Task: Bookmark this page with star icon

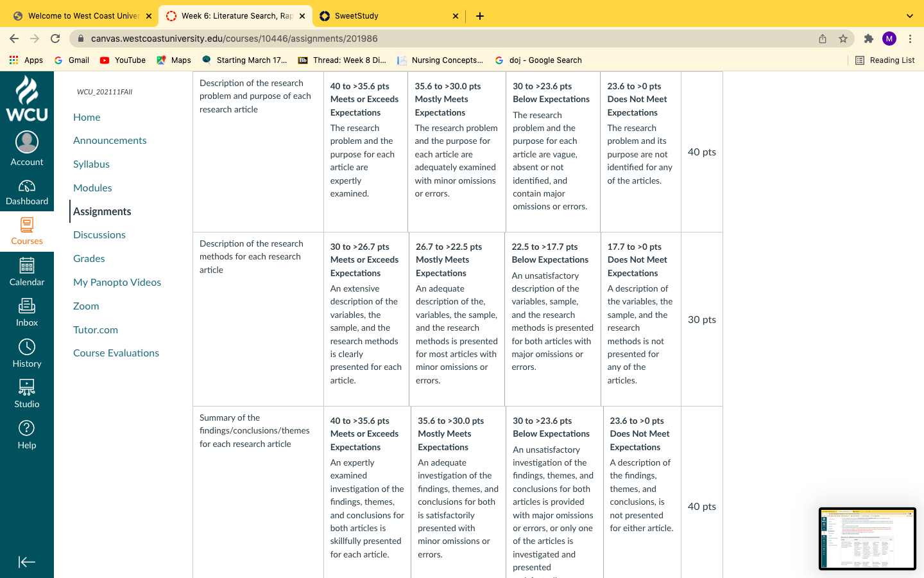Action: 843,39
